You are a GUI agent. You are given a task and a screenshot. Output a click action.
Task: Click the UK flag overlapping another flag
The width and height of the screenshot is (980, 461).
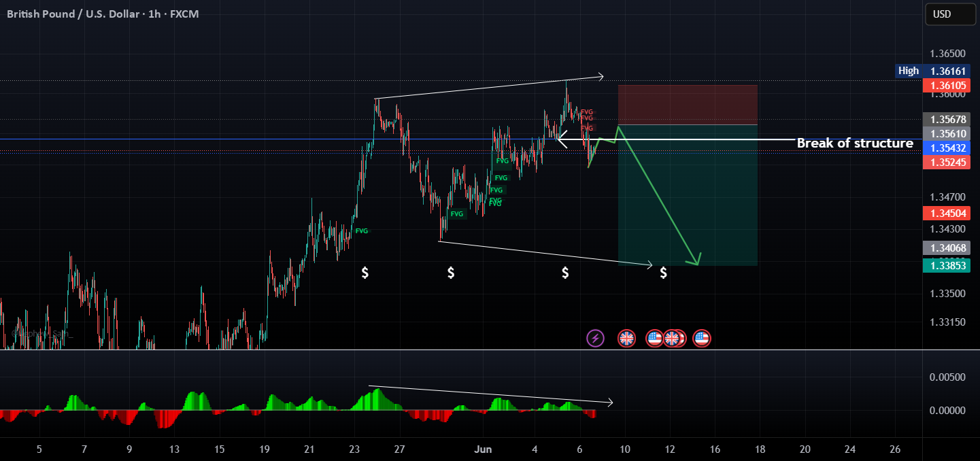(x=671, y=338)
